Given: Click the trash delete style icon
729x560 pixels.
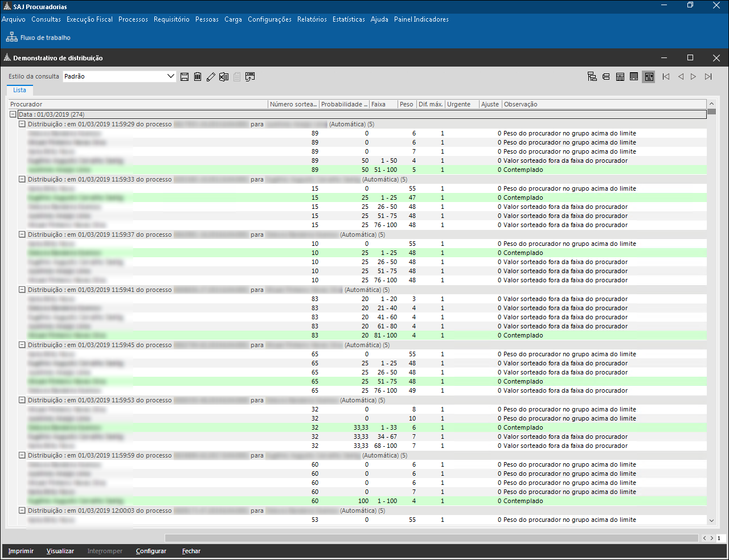Looking at the screenshot, I should point(198,77).
